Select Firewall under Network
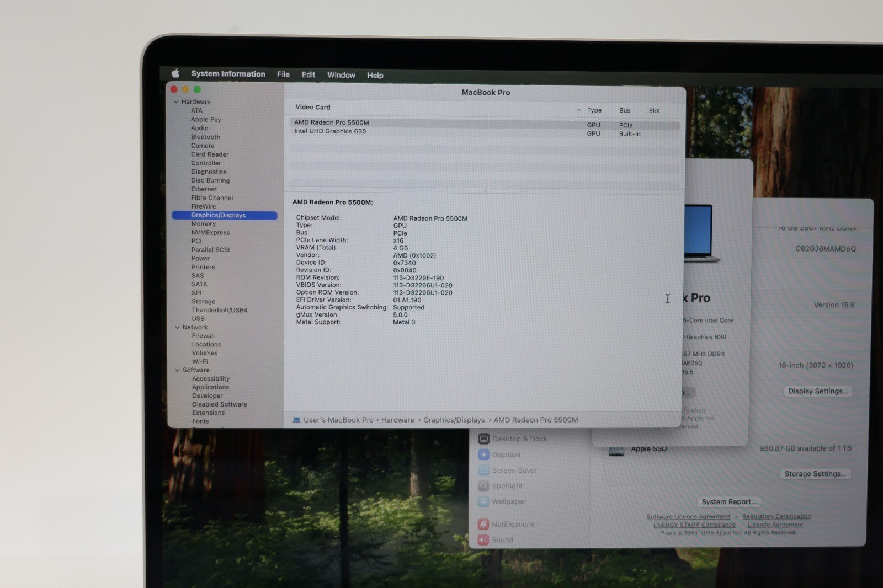The height and width of the screenshot is (588, 883). (203, 336)
